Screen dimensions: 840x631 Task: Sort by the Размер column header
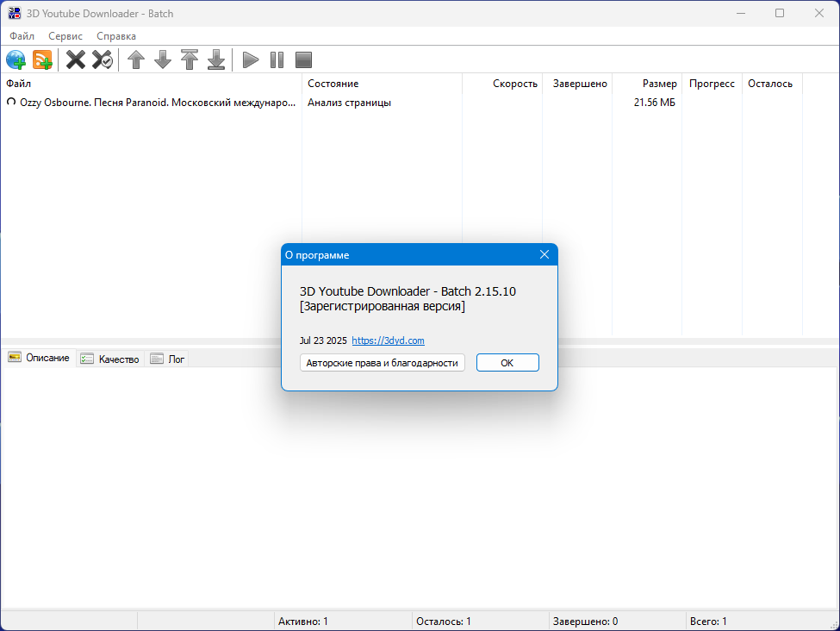pos(647,84)
